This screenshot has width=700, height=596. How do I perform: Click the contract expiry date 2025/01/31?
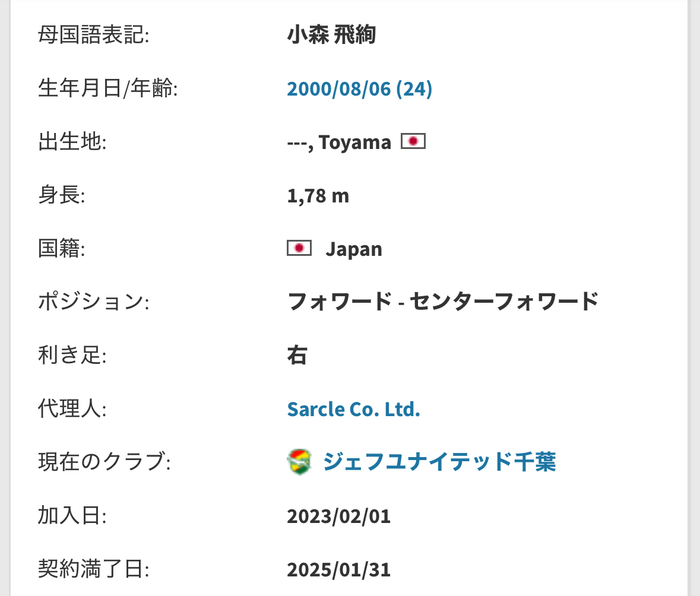(x=339, y=570)
